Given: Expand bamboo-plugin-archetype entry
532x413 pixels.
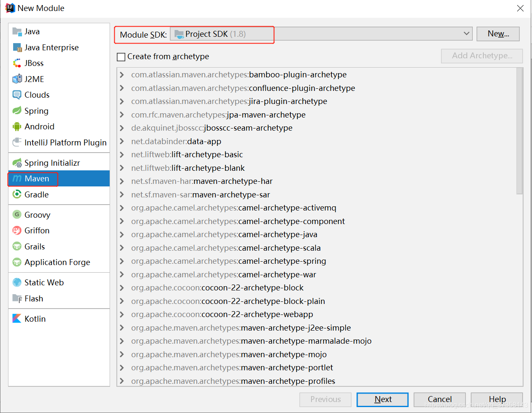Looking at the screenshot, I should point(122,75).
